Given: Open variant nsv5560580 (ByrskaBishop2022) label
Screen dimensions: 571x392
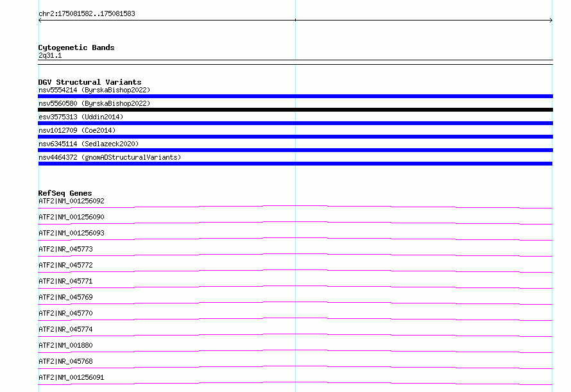Looking at the screenshot, I should coord(94,103).
